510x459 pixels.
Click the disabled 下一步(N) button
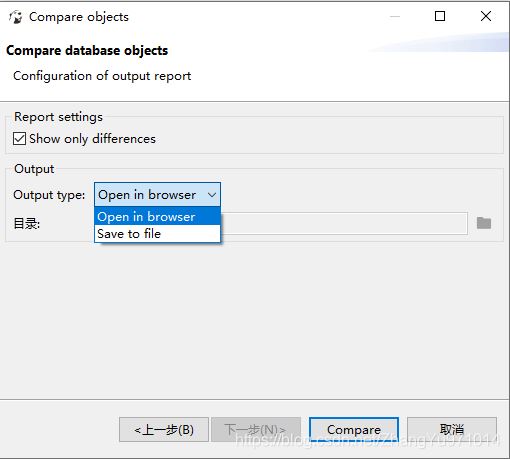[256, 430]
